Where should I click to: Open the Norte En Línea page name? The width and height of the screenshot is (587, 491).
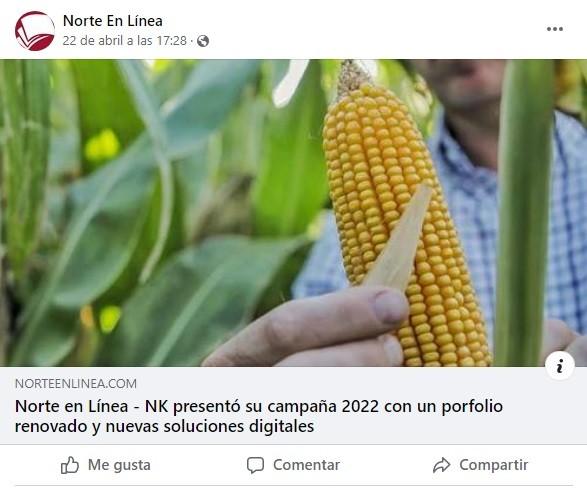[x=113, y=21]
